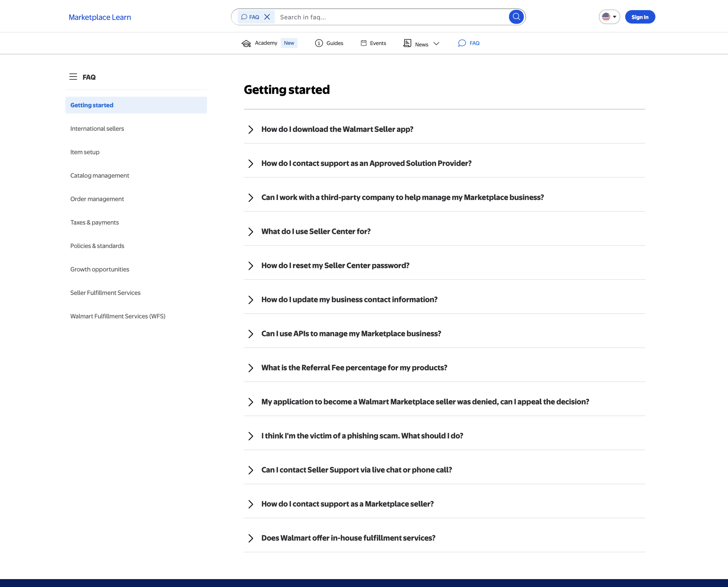This screenshot has height=587, width=728.
Task: Expand the News dropdown arrow
Action: pyautogui.click(x=437, y=44)
